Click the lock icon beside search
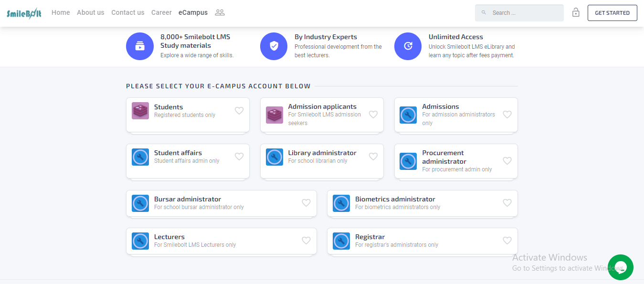This screenshot has width=644, height=284. pyautogui.click(x=576, y=13)
